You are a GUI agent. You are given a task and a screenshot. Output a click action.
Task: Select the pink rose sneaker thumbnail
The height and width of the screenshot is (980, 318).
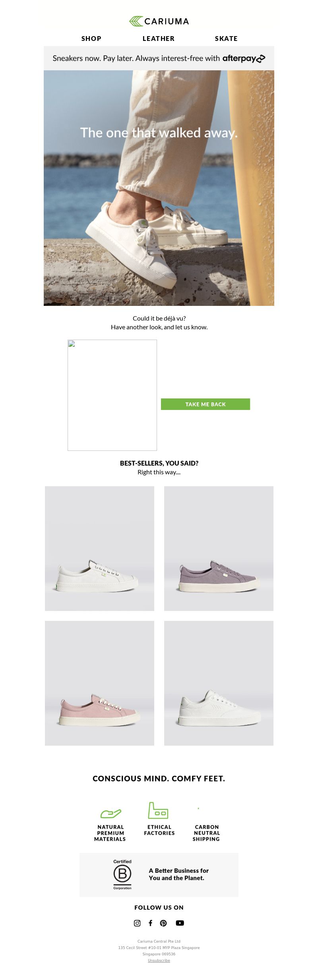coord(99,683)
